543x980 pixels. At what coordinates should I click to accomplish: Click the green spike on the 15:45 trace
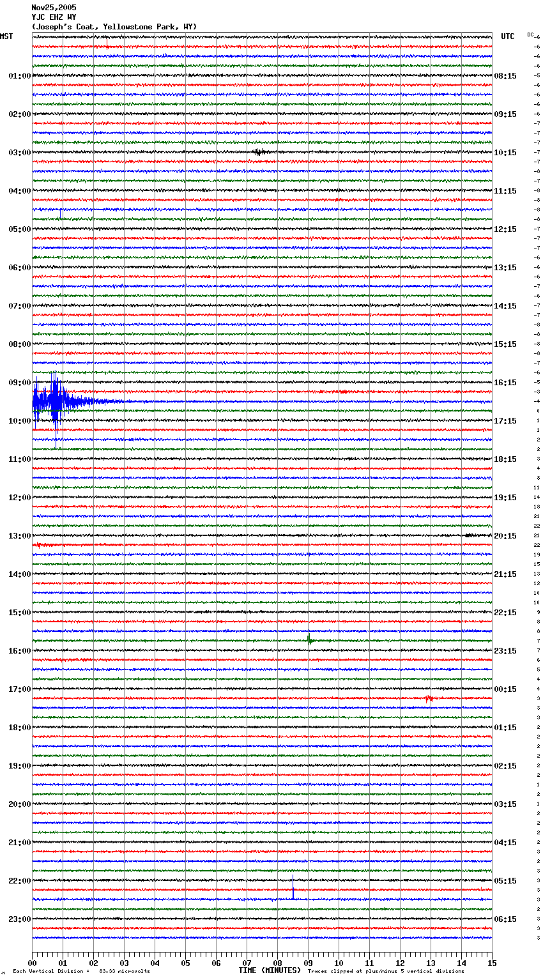(309, 639)
